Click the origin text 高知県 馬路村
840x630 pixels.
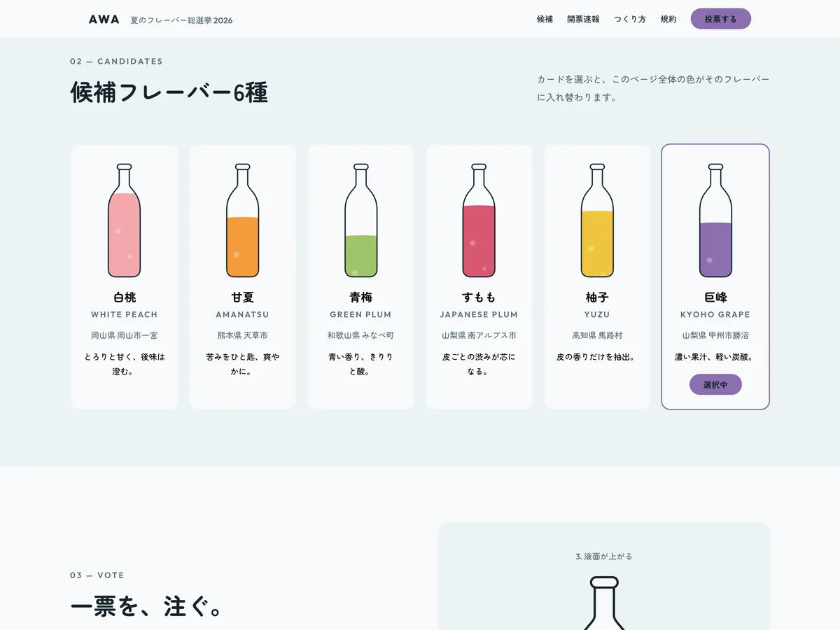click(x=597, y=335)
